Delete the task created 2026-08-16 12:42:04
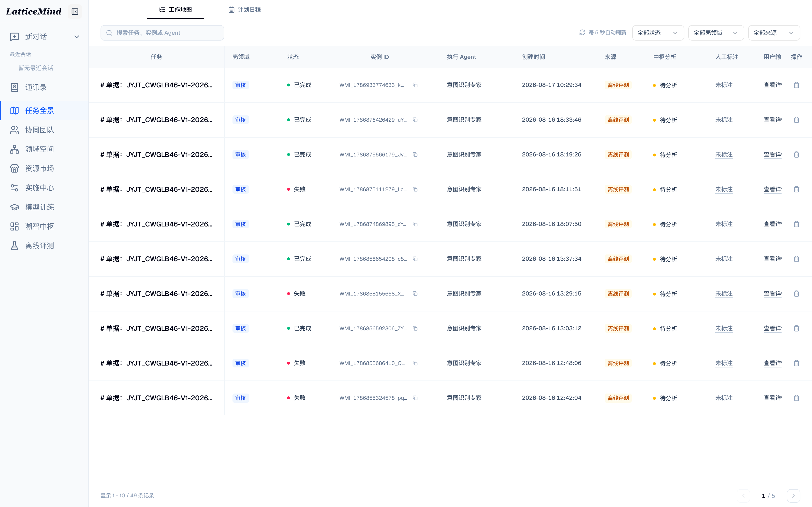Image resolution: width=812 pixels, height=507 pixels. click(796, 398)
